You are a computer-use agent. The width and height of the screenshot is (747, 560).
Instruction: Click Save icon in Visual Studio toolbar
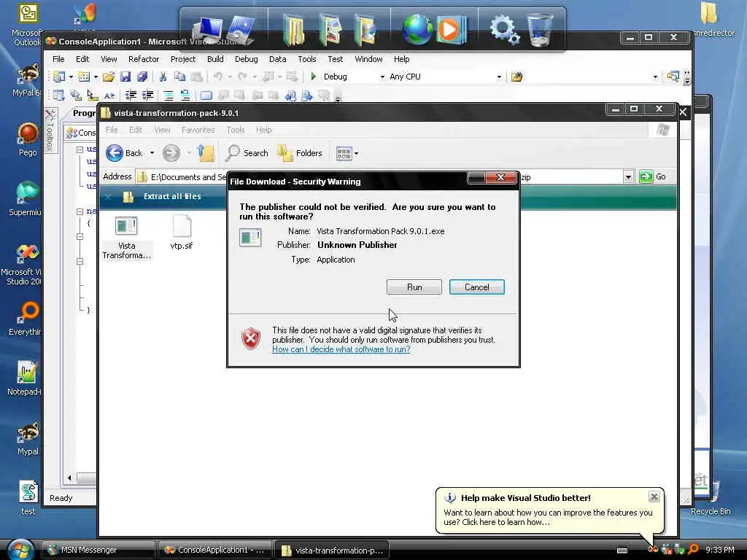125,77
